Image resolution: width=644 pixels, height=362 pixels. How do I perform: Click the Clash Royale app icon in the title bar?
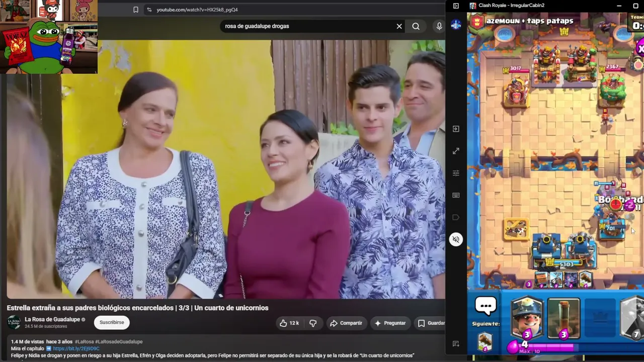click(472, 6)
